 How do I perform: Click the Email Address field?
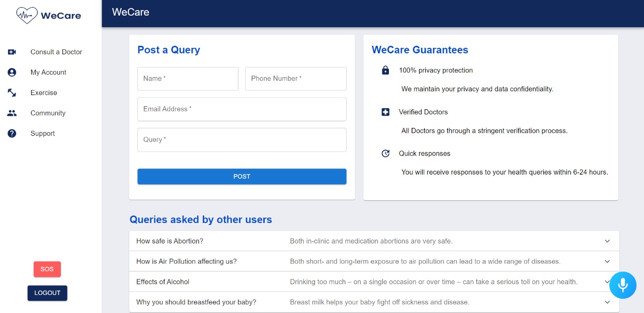pyautogui.click(x=242, y=109)
